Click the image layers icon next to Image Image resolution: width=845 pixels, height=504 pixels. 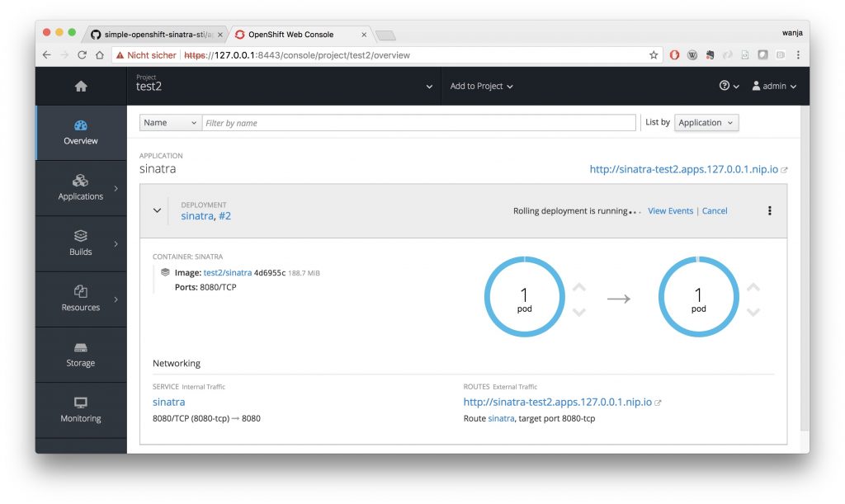[x=165, y=272]
